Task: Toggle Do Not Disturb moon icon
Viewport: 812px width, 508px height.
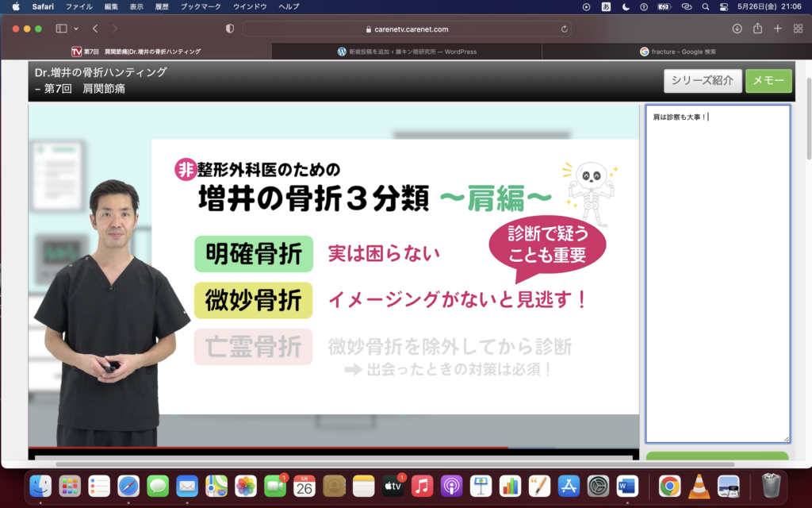Action: point(626,6)
